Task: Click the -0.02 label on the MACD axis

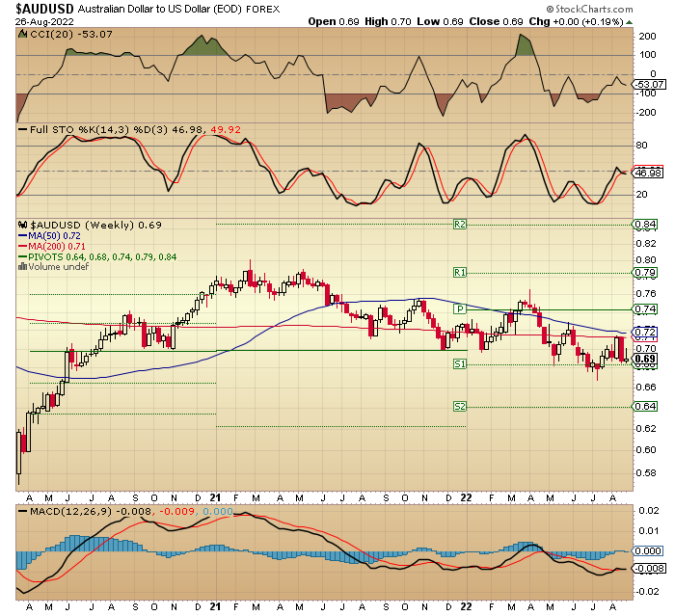Action: click(x=647, y=592)
